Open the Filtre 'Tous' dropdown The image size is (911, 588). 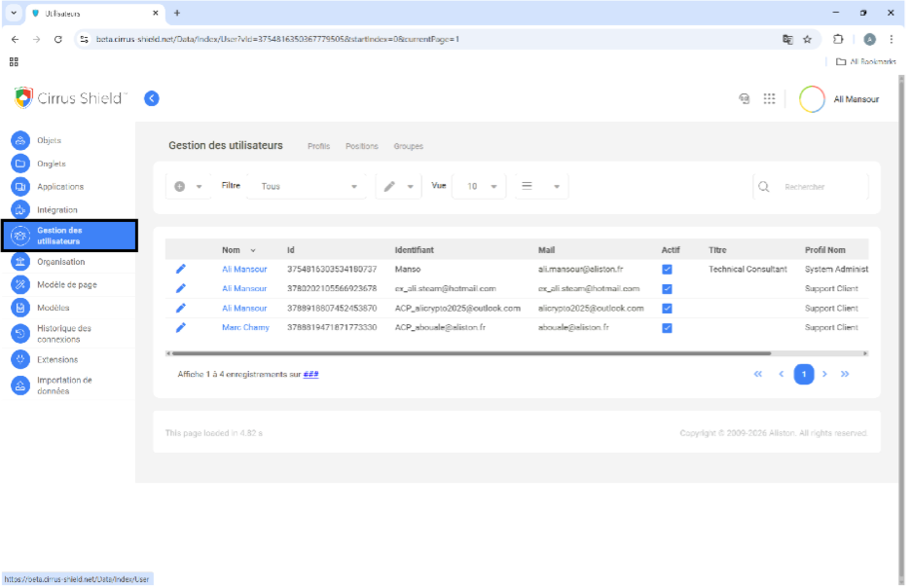(308, 187)
